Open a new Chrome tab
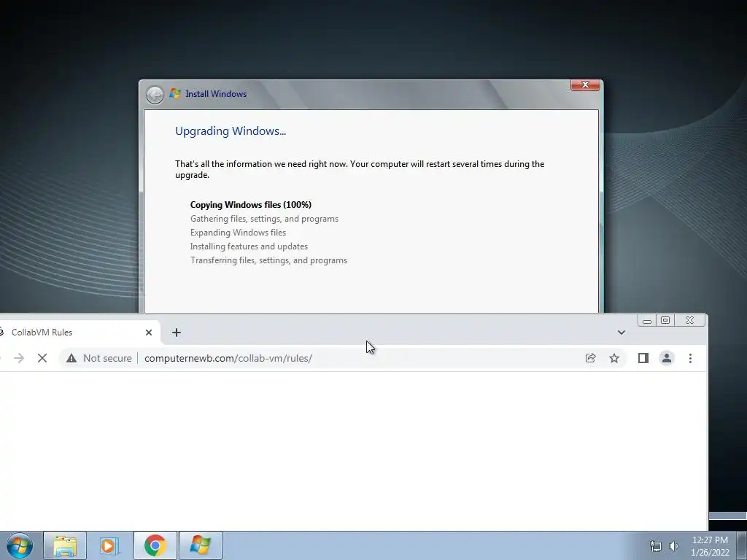 177,332
